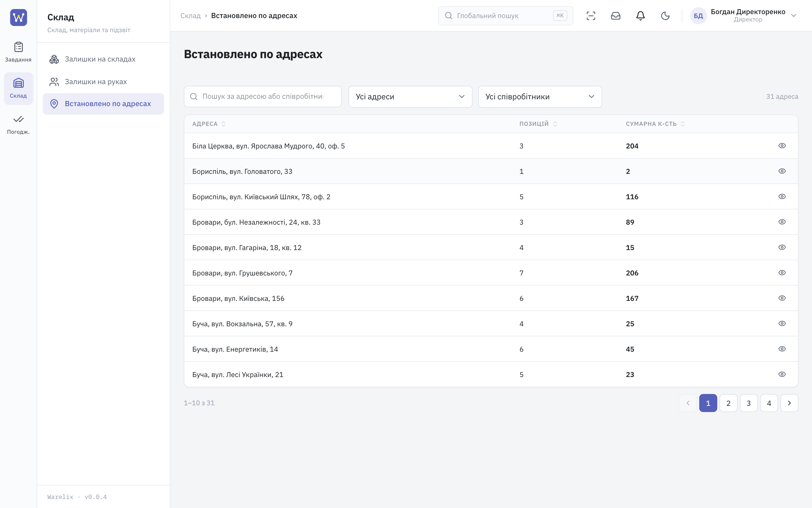View details for Буча, вул. Вокзальна, 57
This screenshot has width=812, height=508.
pos(782,323)
